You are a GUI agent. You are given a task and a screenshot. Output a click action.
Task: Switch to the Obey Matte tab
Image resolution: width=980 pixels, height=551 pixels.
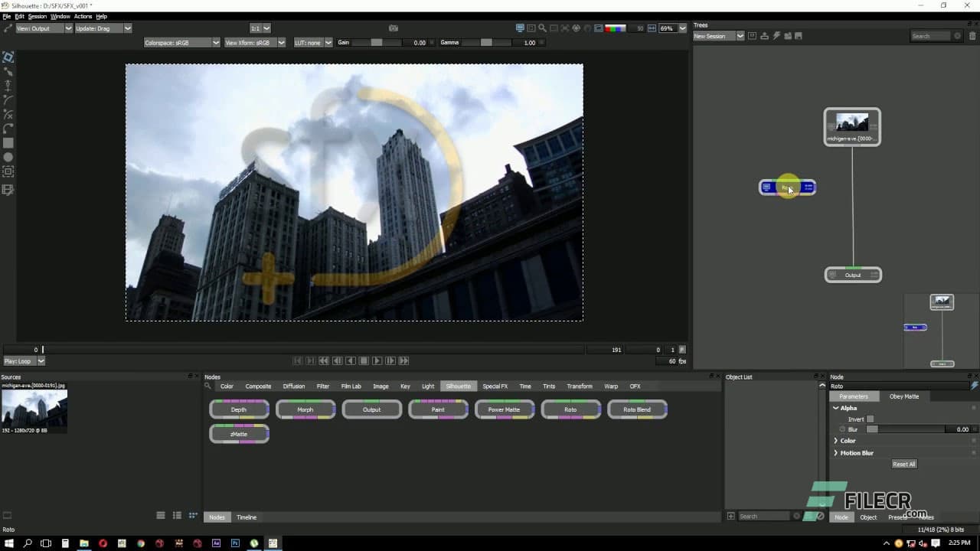click(x=903, y=396)
